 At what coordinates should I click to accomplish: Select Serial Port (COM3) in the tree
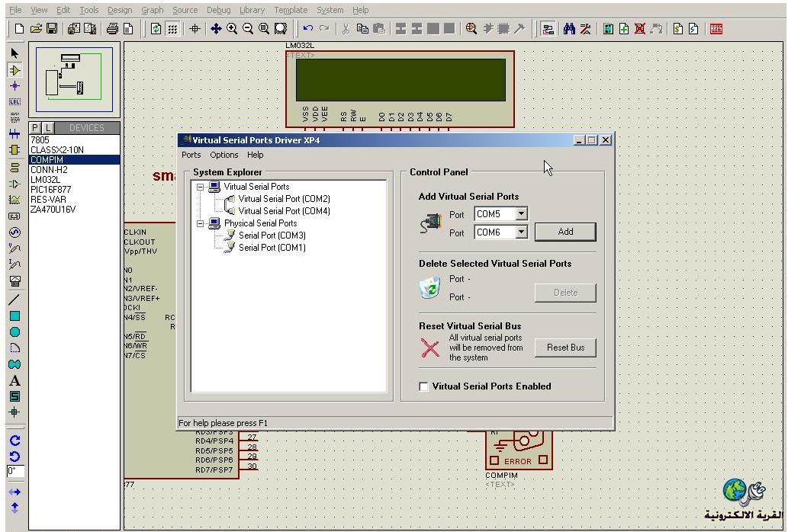tap(272, 236)
